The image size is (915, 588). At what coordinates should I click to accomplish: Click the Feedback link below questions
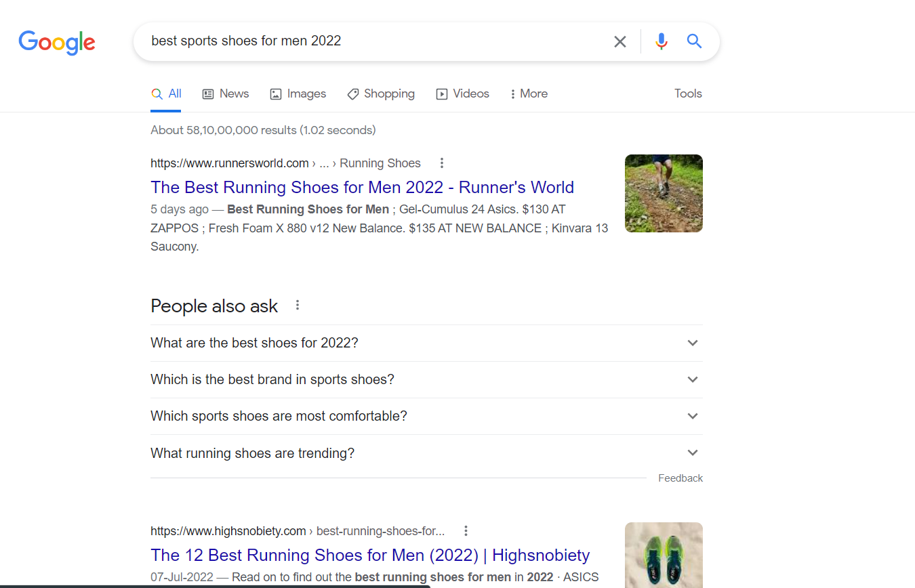[x=680, y=478]
